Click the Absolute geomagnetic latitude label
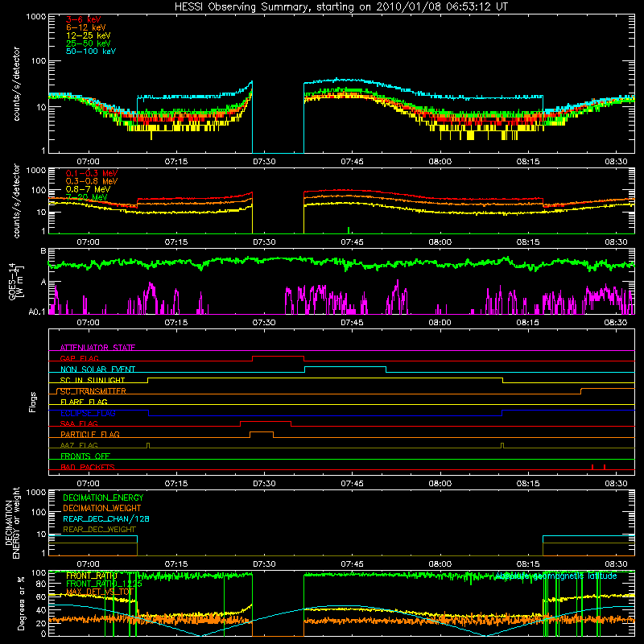The image size is (644, 644). pos(555,576)
